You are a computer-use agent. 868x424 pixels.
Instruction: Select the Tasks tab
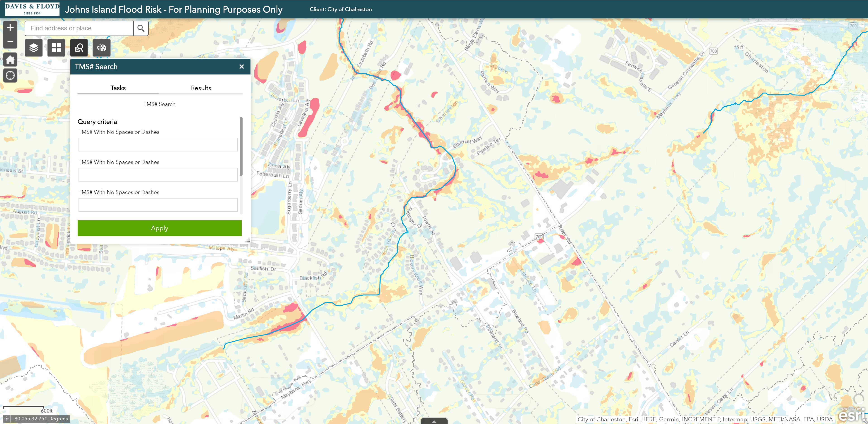pyautogui.click(x=118, y=88)
